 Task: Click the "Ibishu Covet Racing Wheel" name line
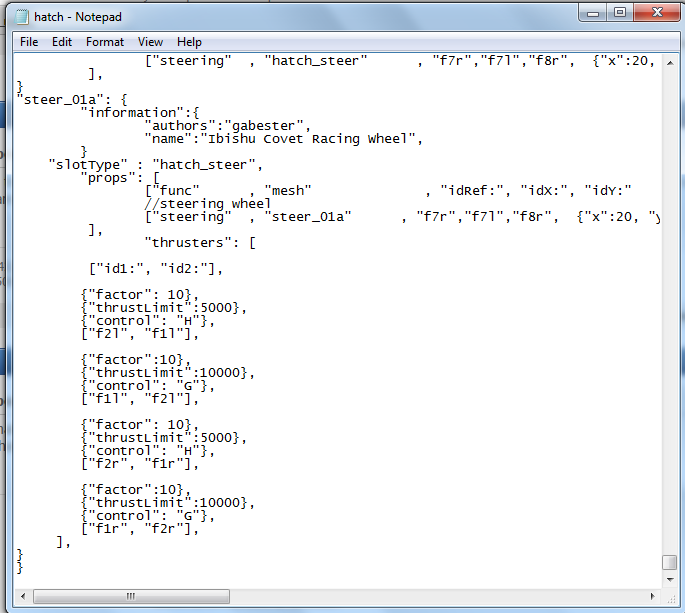pos(284,139)
